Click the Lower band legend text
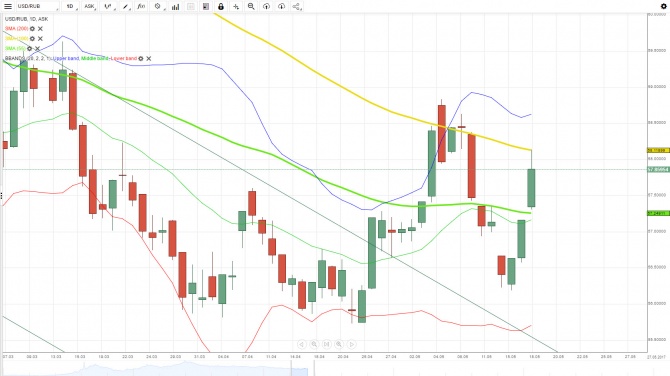The width and height of the screenshot is (670, 376). (123, 58)
